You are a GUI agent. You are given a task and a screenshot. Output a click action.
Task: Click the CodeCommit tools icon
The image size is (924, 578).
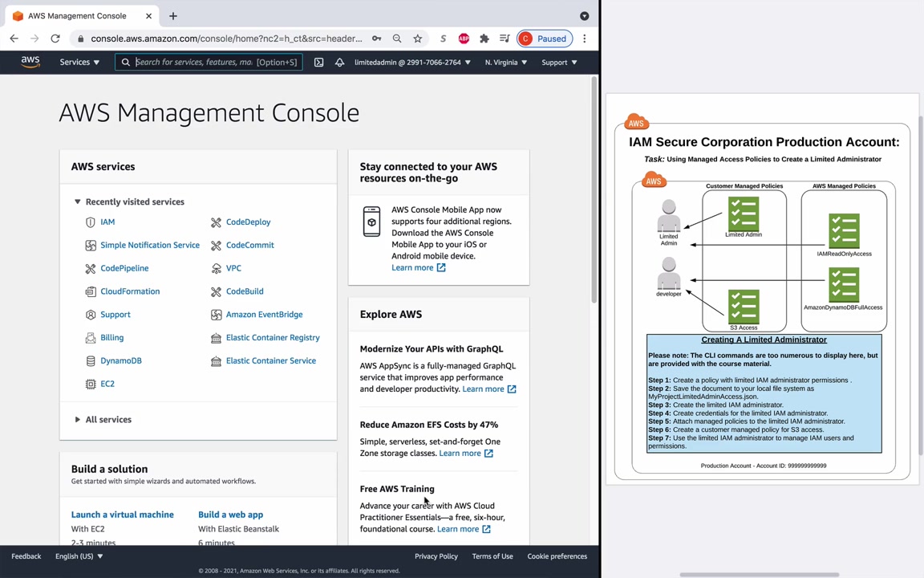click(x=217, y=245)
